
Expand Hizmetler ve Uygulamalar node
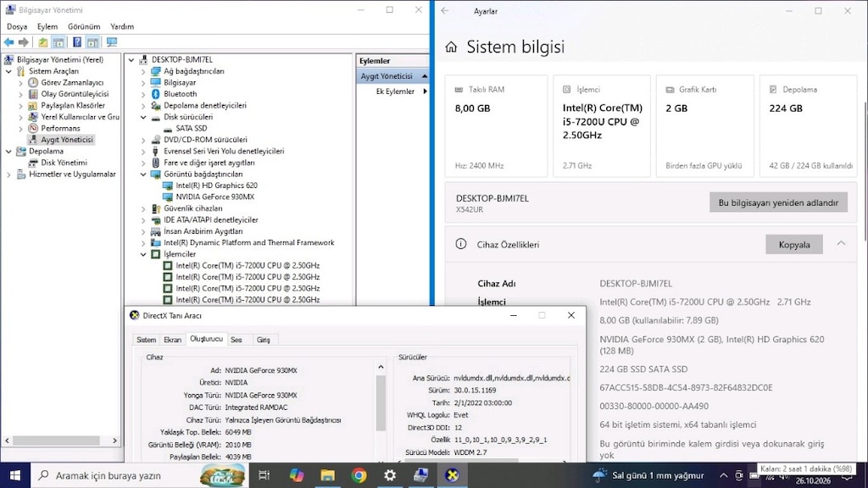click(x=8, y=175)
